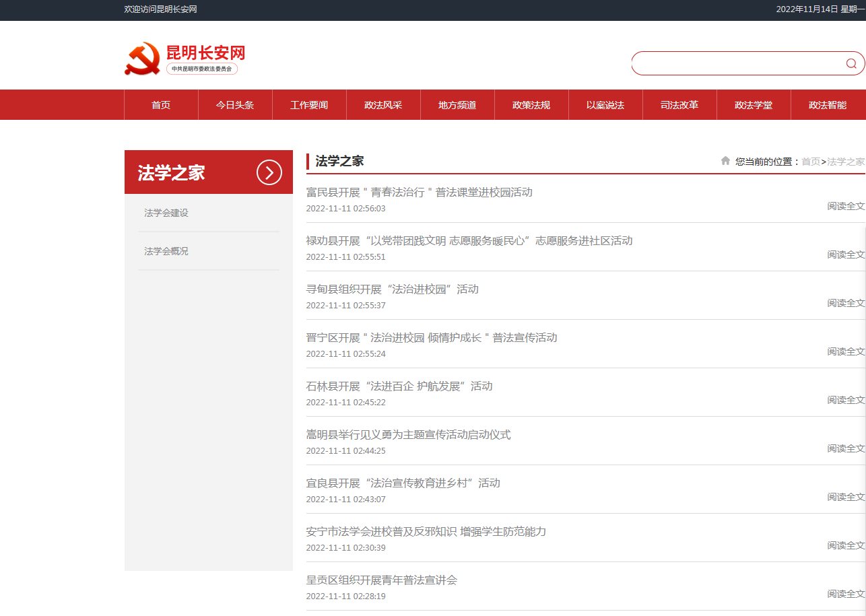866x616 pixels.
Task: Click the search magnifier icon
Action: coord(851,63)
